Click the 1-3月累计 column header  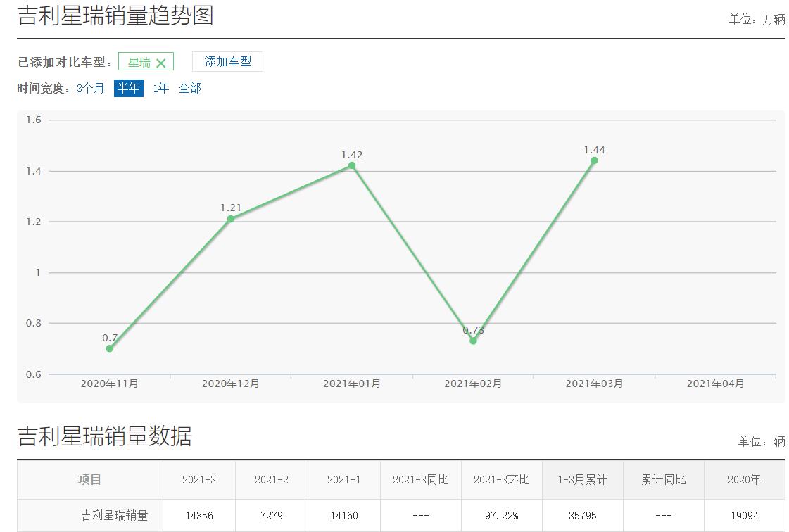(x=583, y=480)
